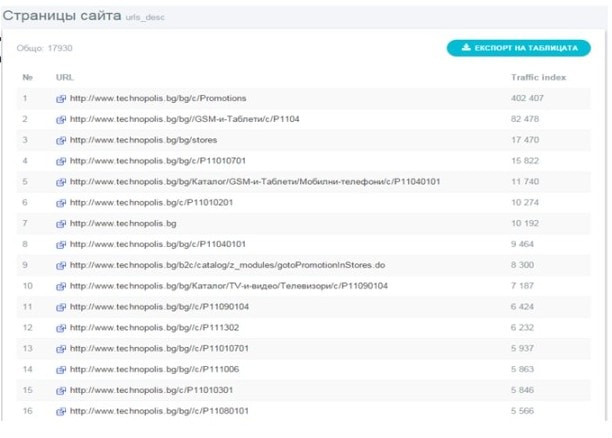
Task: Open external link icon for Promotions URL
Action: (x=62, y=98)
